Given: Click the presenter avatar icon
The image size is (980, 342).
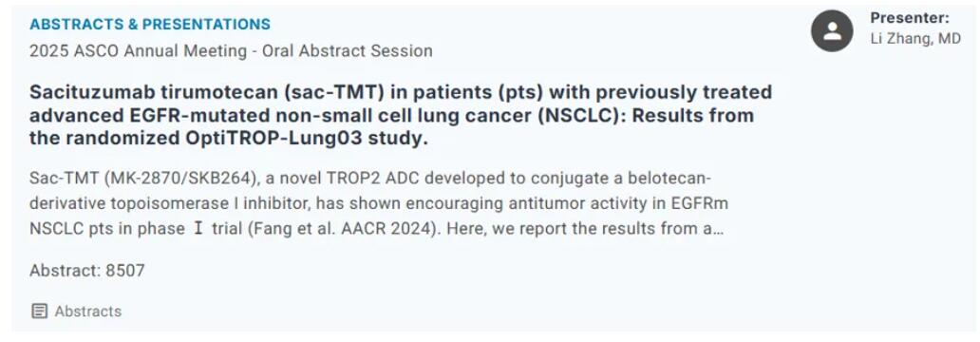Looking at the screenshot, I should point(832,31).
